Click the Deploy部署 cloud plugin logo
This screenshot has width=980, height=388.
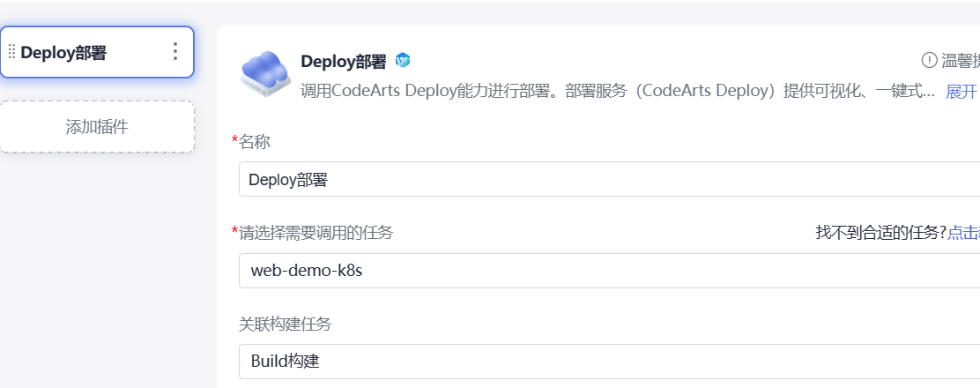pyautogui.click(x=265, y=73)
